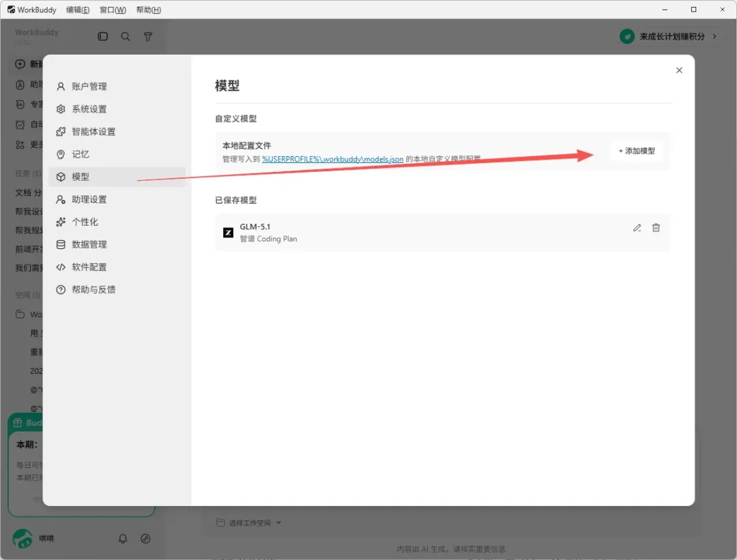Click the gift icon on Bud card
This screenshot has height=560, width=737.
[x=17, y=422]
